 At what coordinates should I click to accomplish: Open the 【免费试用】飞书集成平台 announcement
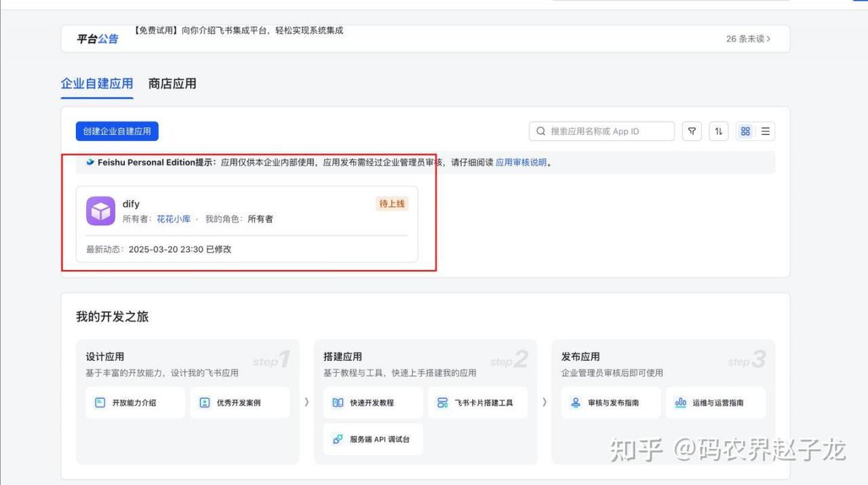tap(238, 31)
